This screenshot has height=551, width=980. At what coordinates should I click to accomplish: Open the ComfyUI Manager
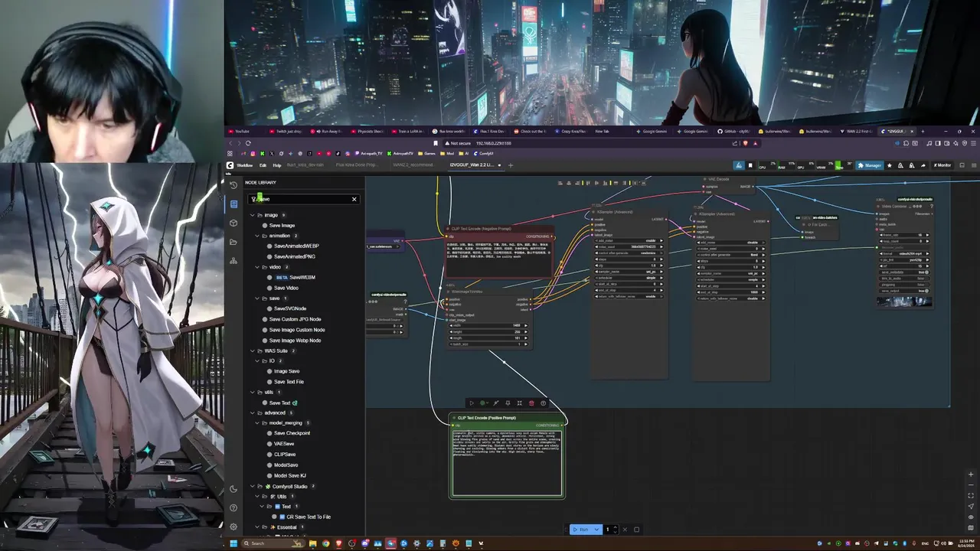pyautogui.click(x=871, y=165)
